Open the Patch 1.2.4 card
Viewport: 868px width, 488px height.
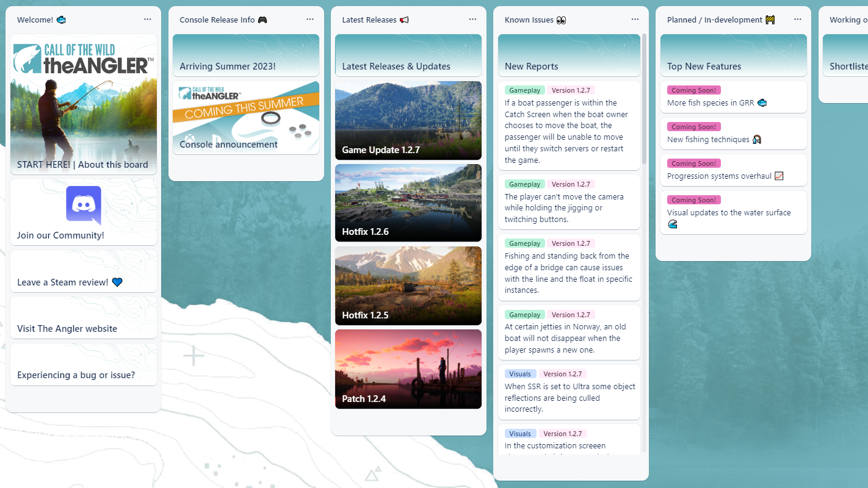click(408, 369)
